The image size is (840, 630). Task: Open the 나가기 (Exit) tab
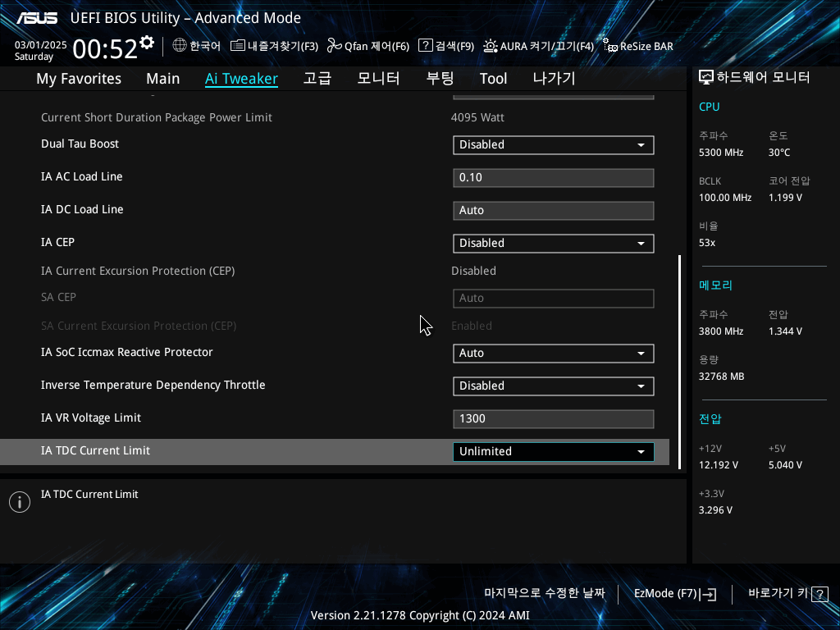pos(554,79)
